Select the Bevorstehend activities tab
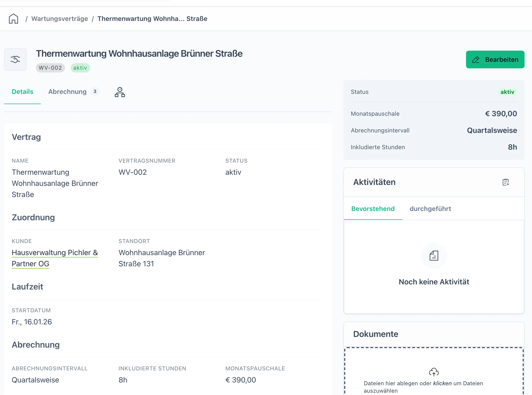Image resolution: width=532 pixels, height=395 pixels. pyautogui.click(x=373, y=209)
